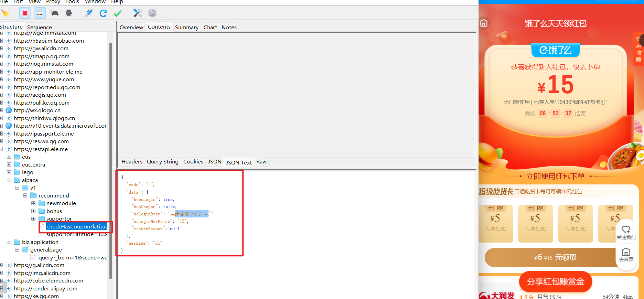Switch to the Raw response view
The height and width of the screenshot is (299, 644).
(x=261, y=162)
